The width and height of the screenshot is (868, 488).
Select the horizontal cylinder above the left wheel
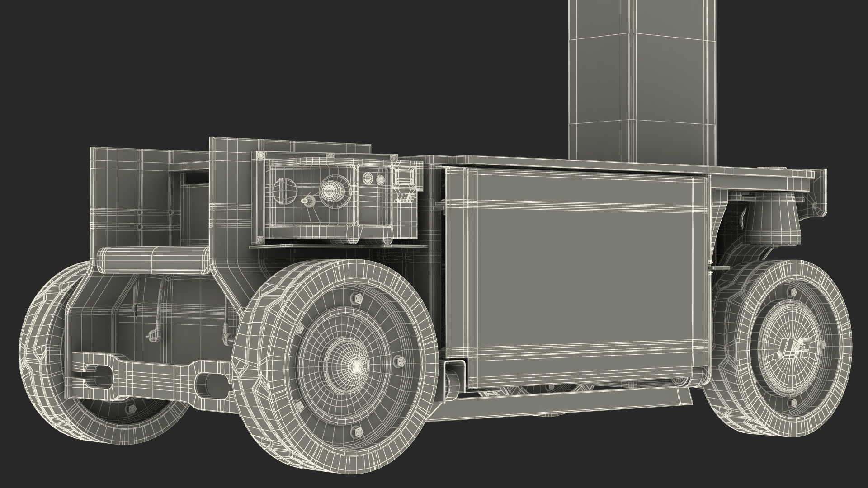(x=154, y=260)
